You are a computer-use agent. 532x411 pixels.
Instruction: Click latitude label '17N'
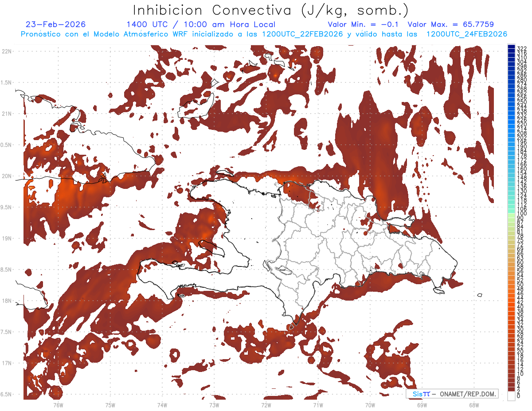7,363
